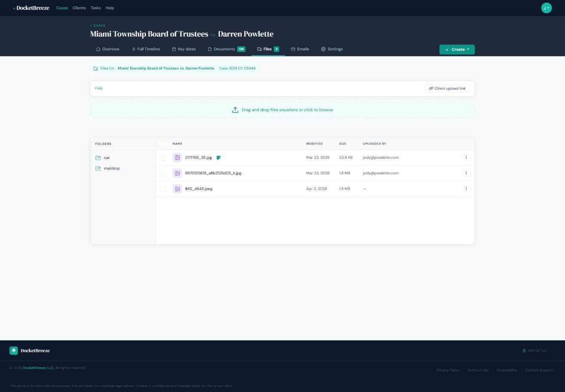Click the maildrop folder icon

coord(98,169)
